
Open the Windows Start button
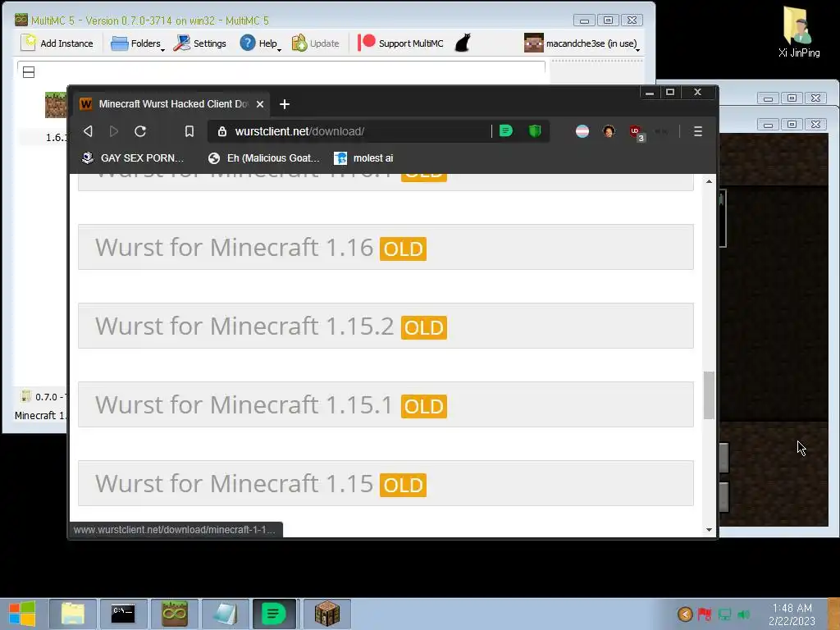coord(22,614)
